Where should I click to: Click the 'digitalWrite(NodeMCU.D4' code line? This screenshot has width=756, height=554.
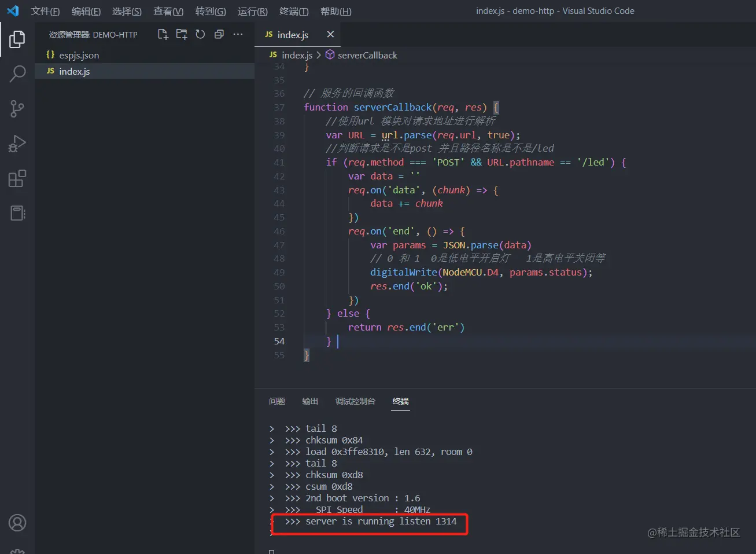point(481,272)
